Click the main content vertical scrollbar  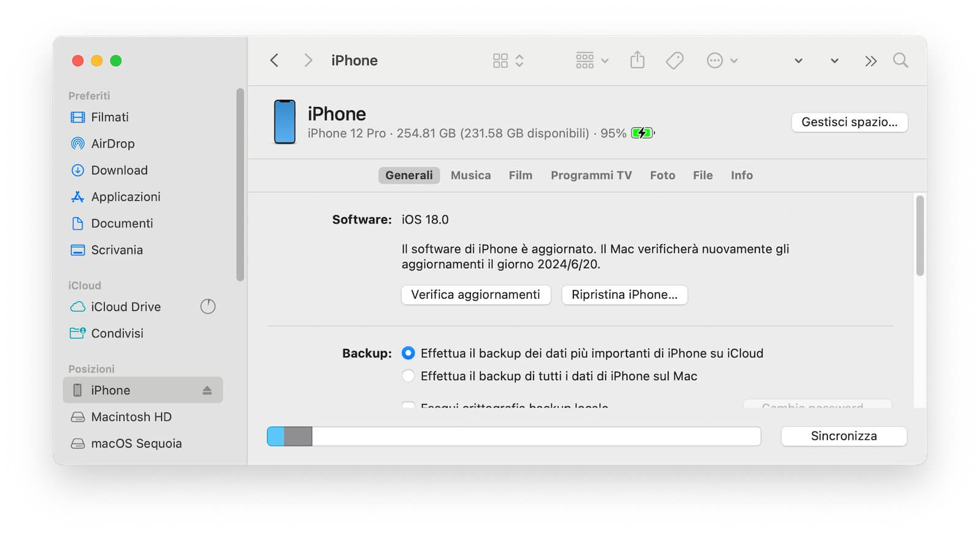(x=919, y=236)
